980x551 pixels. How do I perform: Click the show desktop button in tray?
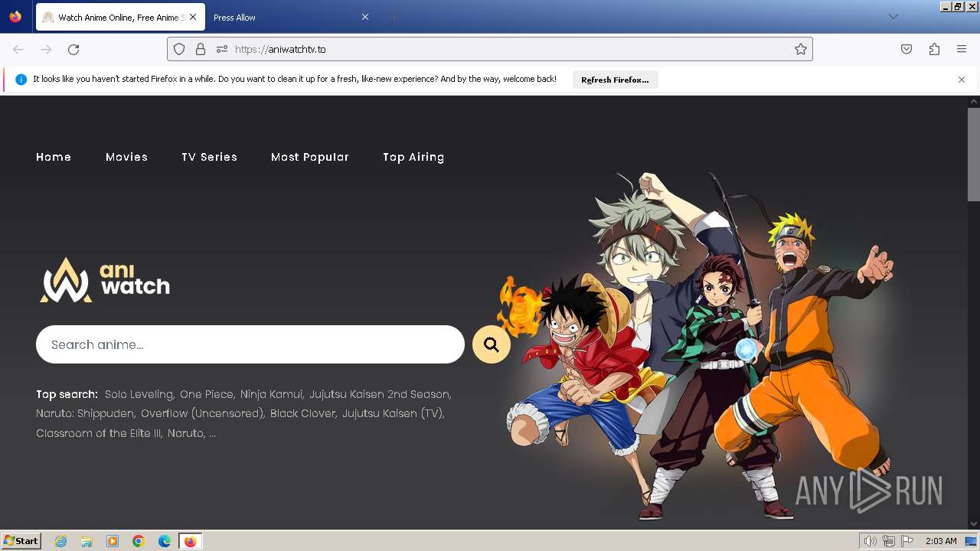tap(972, 541)
